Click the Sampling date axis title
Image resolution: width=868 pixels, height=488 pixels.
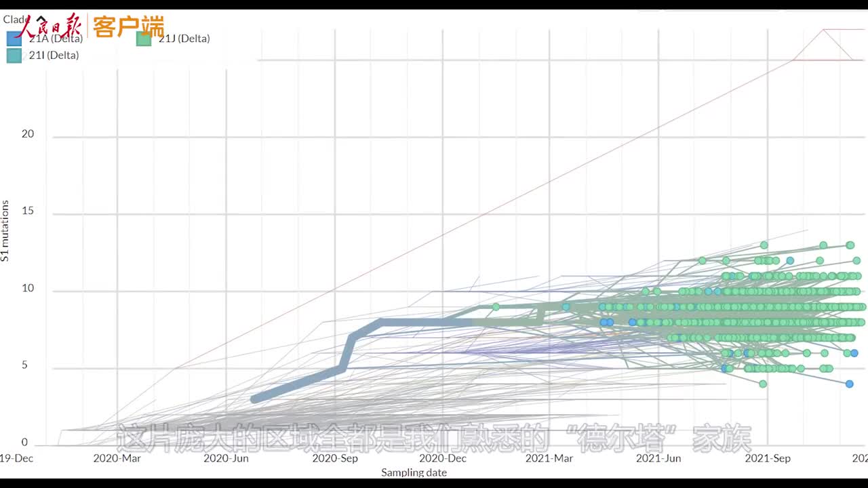point(414,472)
